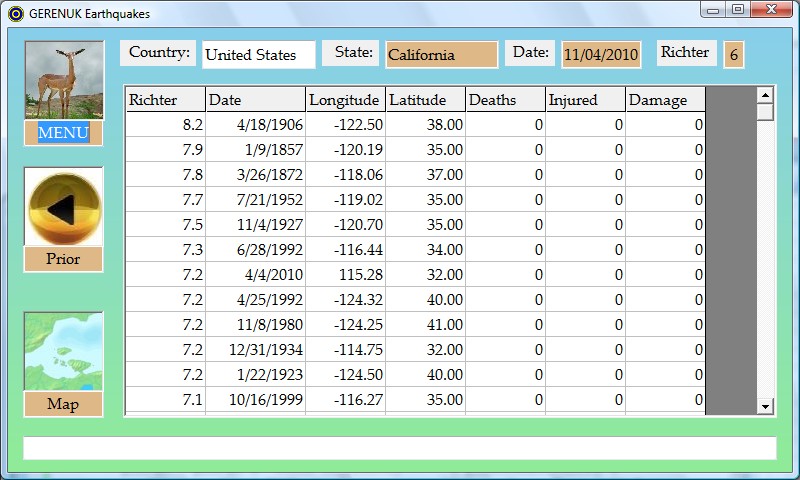This screenshot has width=800, height=480.
Task: Click the Date field showing 11/04/2010
Action: [601, 55]
